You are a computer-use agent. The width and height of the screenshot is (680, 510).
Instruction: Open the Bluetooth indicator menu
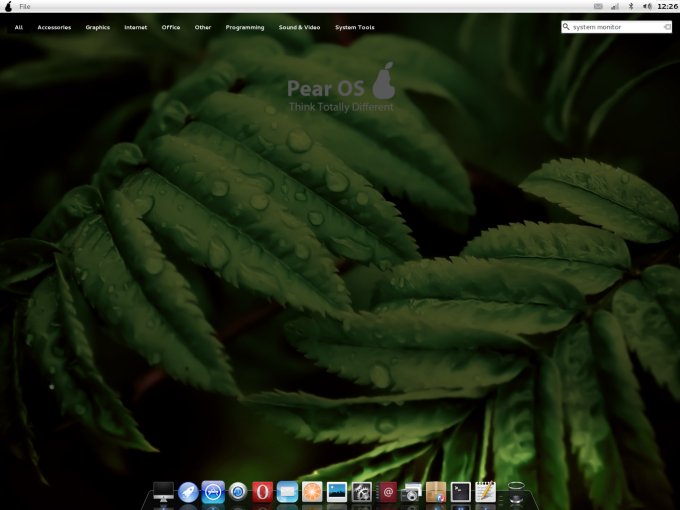pos(631,6)
